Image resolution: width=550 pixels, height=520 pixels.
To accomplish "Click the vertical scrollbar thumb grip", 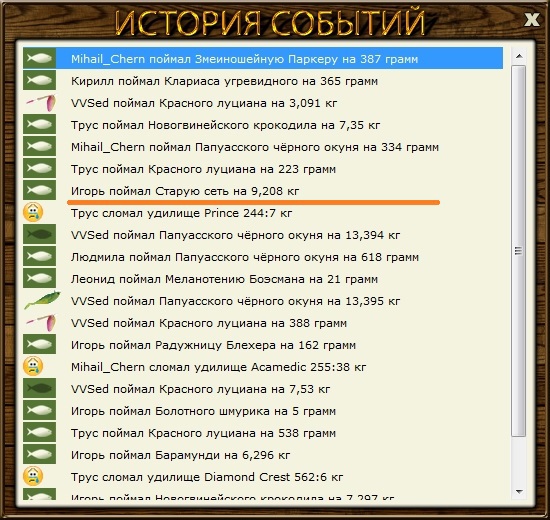I will 518,251.
